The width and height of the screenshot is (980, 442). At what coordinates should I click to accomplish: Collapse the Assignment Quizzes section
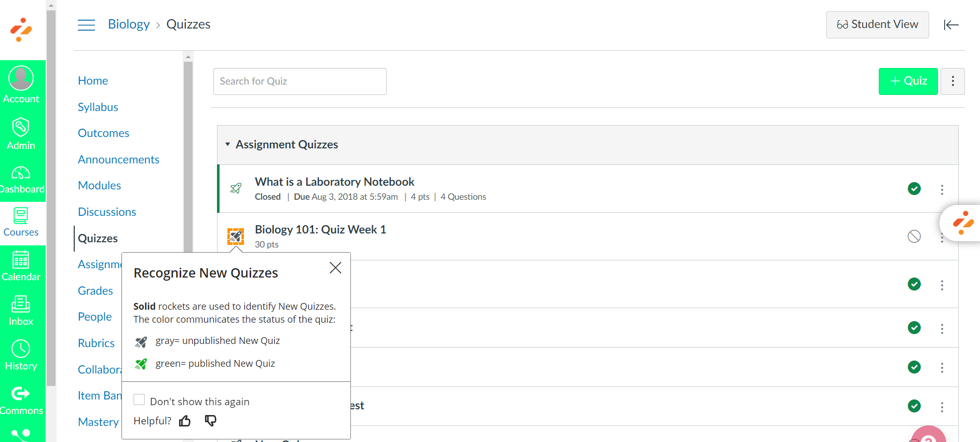pyautogui.click(x=227, y=144)
